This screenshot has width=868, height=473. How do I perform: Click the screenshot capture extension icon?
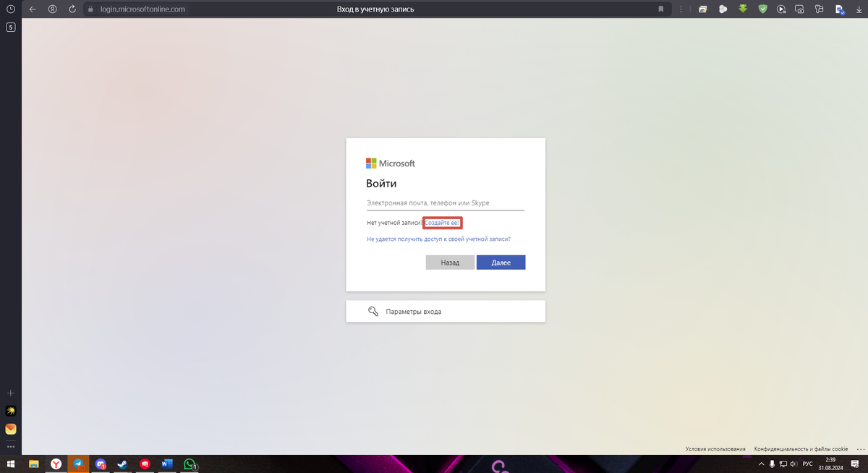(x=800, y=9)
